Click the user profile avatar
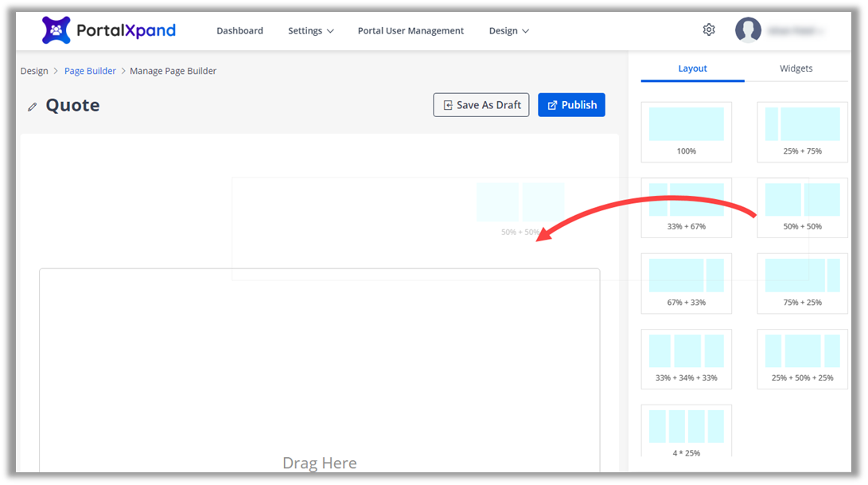The image size is (868, 485). [x=748, y=30]
